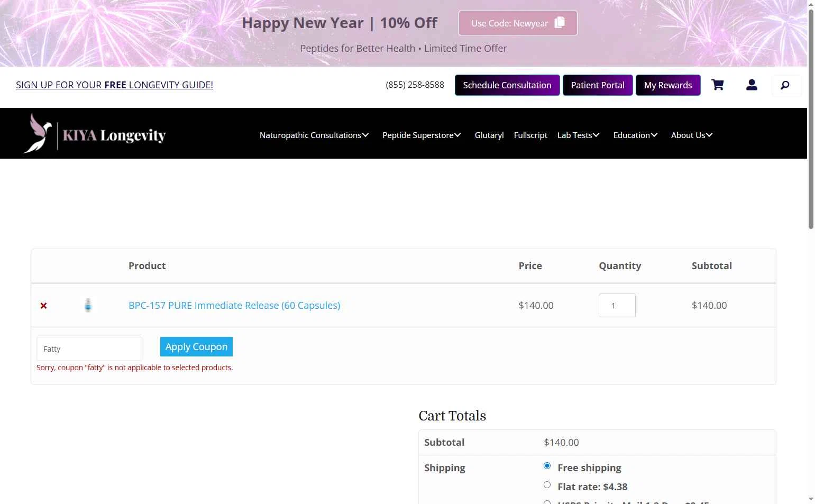Click the Shipping label in Cart Totals
This screenshot has height=504, width=815.
(x=445, y=468)
